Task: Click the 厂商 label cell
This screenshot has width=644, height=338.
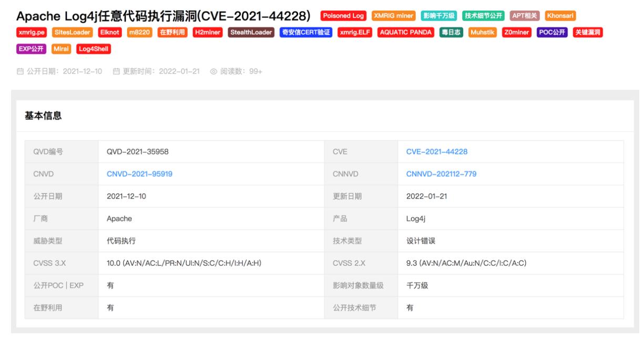Action: (62, 218)
